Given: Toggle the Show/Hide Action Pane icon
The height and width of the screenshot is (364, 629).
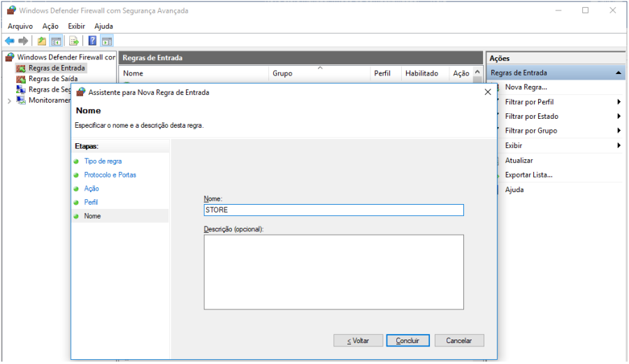Looking at the screenshot, I should pyautogui.click(x=106, y=41).
